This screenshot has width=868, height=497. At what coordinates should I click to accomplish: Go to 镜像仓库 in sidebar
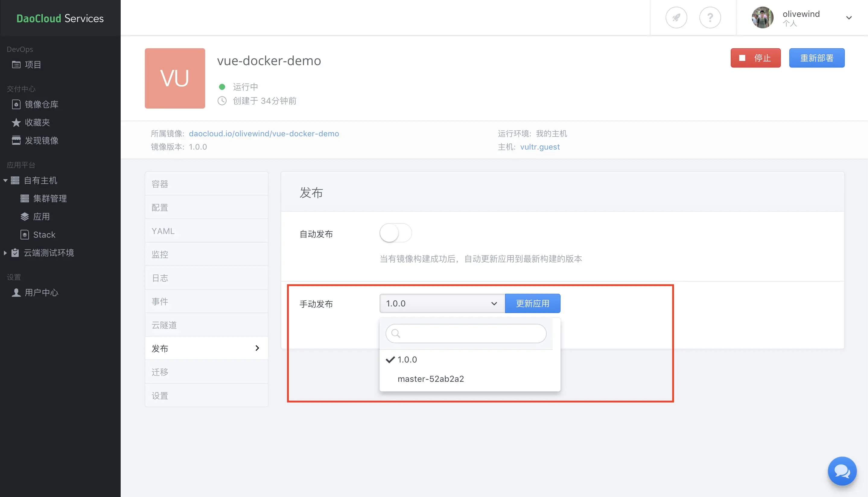(41, 104)
